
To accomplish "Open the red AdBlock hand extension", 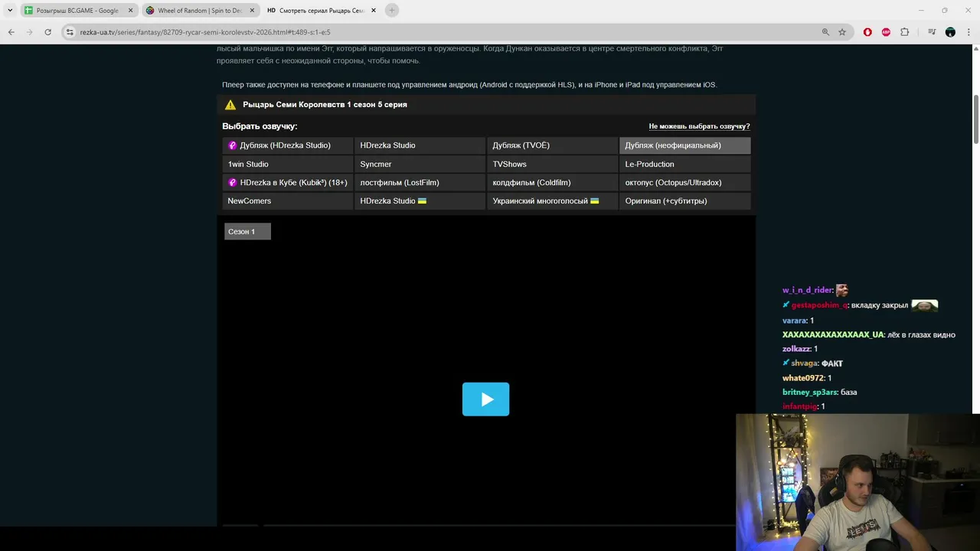I will pyautogui.click(x=867, y=32).
